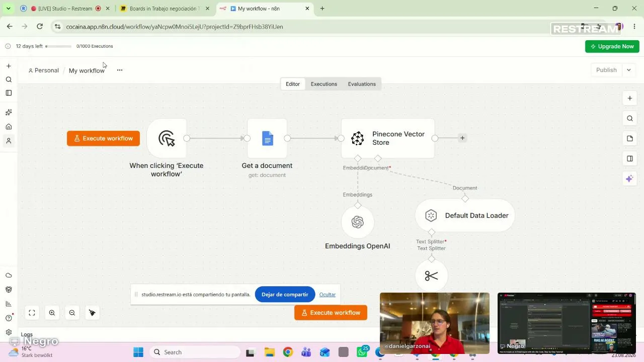Viewport: 644px width, 362px height.
Task: Open the box templates icon in left sidebar
Action: (x=9, y=290)
